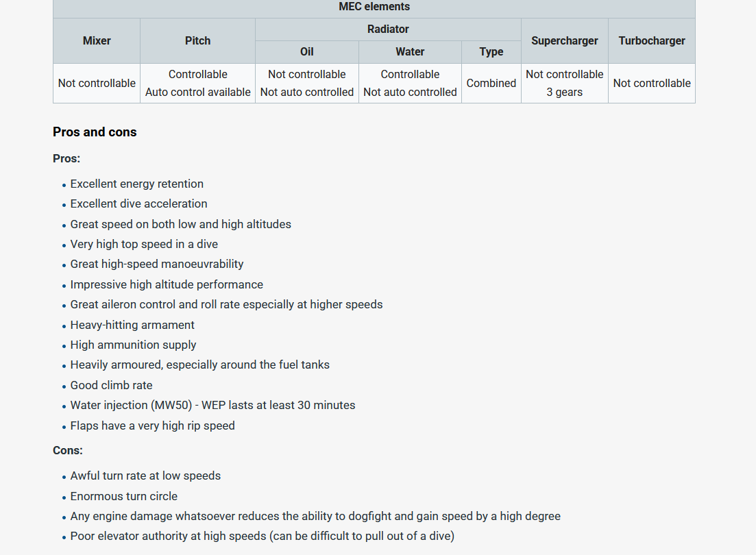Click the Radiator group header

coord(388,29)
